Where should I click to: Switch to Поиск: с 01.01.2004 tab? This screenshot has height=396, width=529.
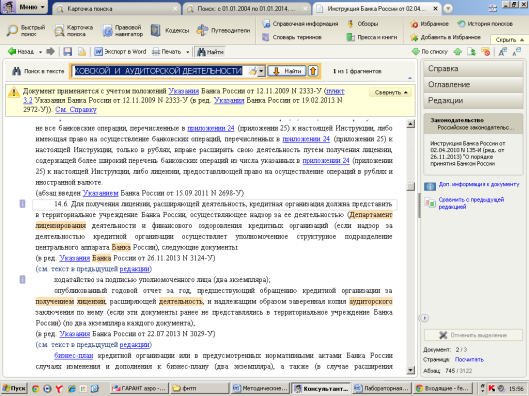pos(248,9)
